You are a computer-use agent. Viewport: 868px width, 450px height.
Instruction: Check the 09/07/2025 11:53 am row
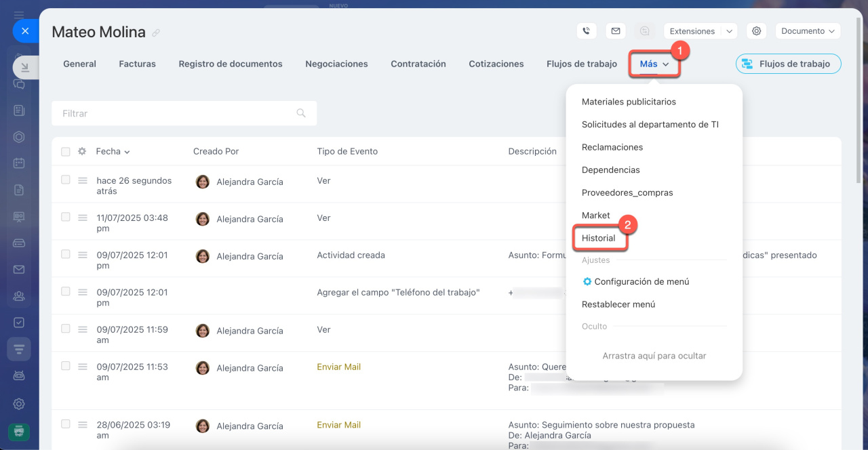click(66, 366)
